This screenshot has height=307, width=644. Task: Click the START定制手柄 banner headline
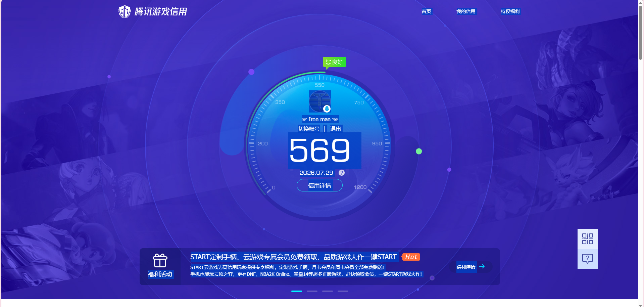tap(293, 257)
